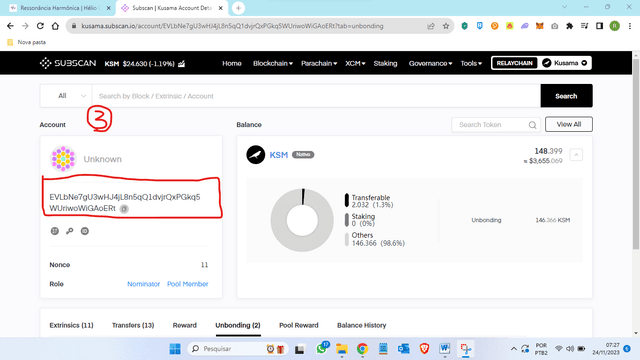Click the browser address bar URL
The width and height of the screenshot is (640, 360).
point(232,26)
